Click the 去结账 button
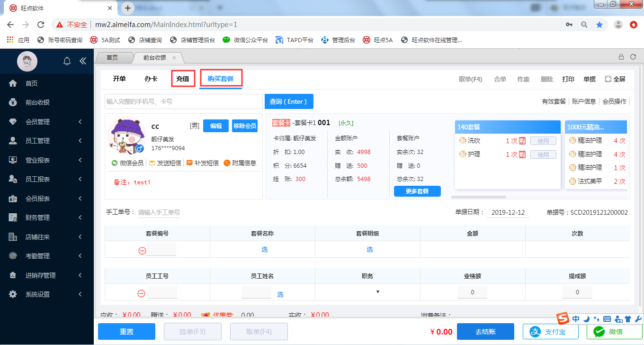Screen dimensions: 644x345 [x=485, y=332]
